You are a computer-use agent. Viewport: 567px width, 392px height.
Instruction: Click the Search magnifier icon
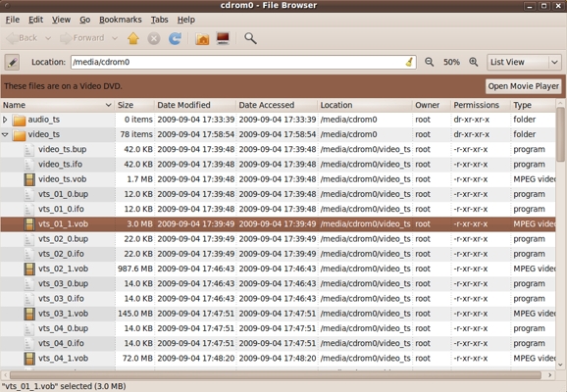point(250,38)
